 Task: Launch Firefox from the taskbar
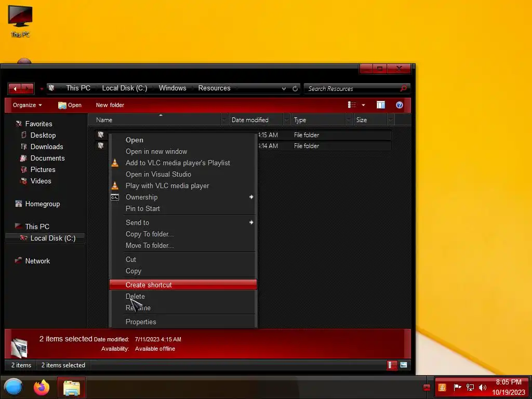point(42,387)
